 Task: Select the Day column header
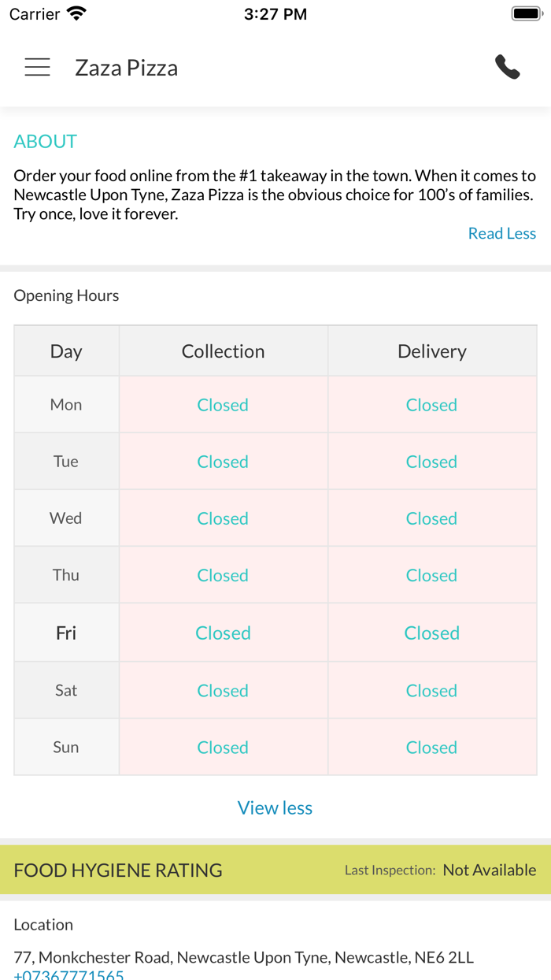click(66, 351)
